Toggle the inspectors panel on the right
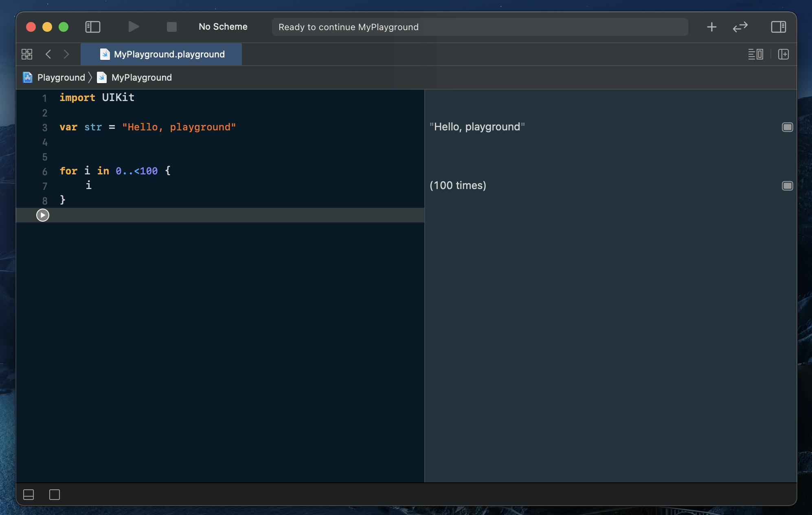812x515 pixels. click(778, 27)
